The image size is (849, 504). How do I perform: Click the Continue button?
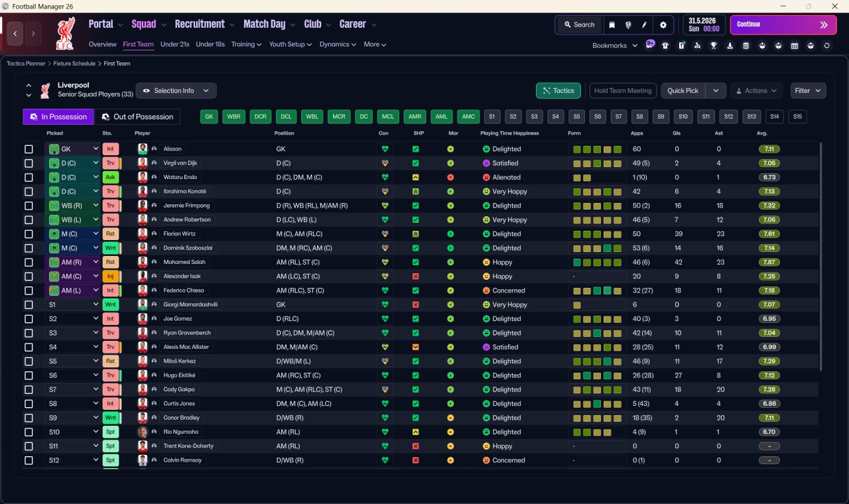click(783, 25)
